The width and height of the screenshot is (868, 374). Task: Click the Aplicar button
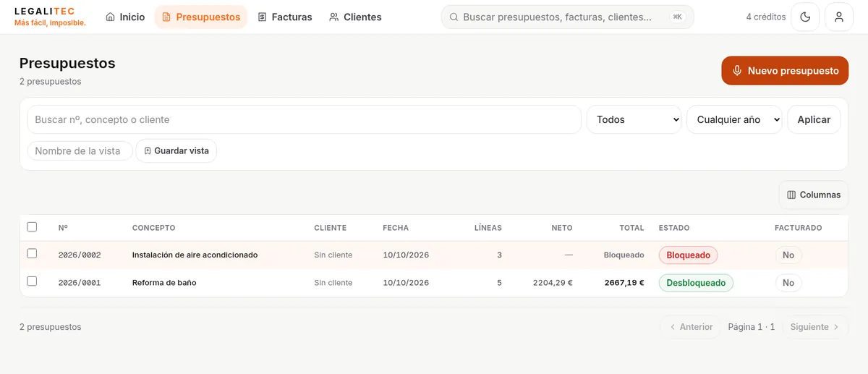tap(814, 119)
